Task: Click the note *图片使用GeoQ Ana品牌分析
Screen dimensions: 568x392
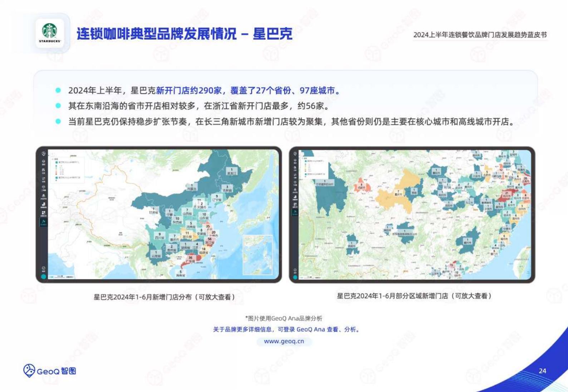Action: pos(284,318)
